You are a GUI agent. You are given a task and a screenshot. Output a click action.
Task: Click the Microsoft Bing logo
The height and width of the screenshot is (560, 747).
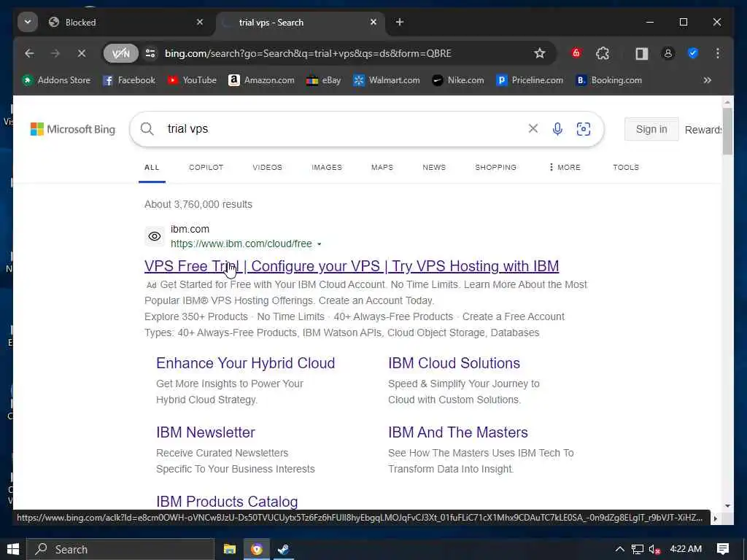tap(73, 129)
